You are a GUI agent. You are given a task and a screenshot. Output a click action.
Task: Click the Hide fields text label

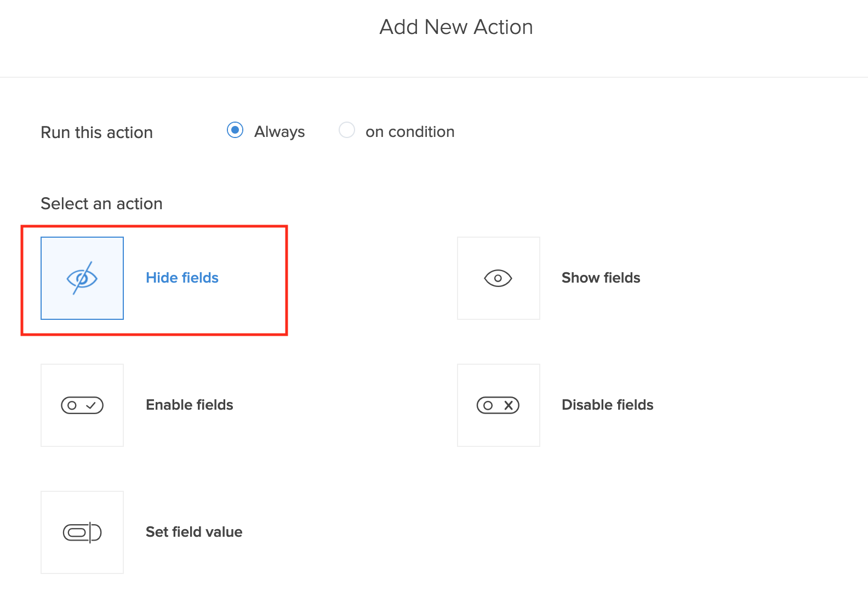tap(182, 278)
